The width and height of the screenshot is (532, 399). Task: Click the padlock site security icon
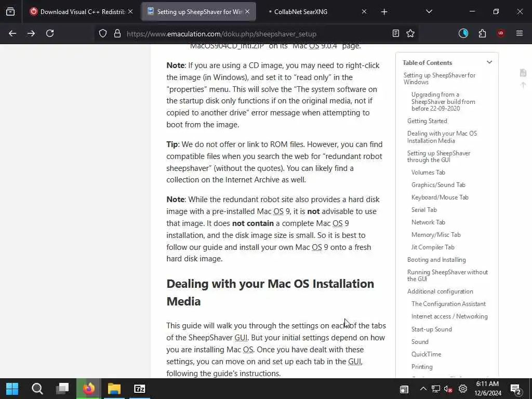[x=117, y=33]
